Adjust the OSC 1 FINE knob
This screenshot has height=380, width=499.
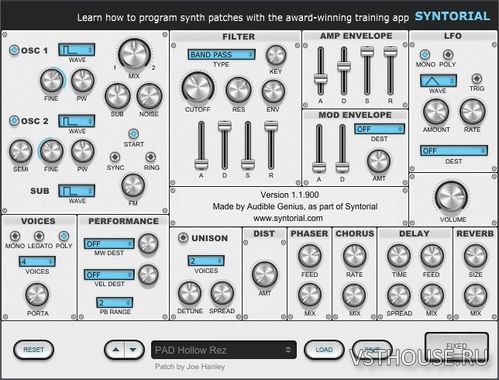tap(52, 81)
